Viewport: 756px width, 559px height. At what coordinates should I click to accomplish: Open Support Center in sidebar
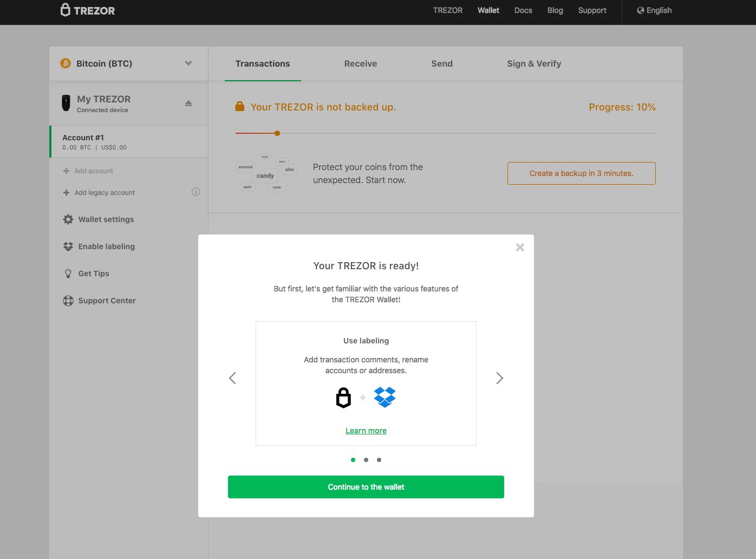(x=107, y=301)
